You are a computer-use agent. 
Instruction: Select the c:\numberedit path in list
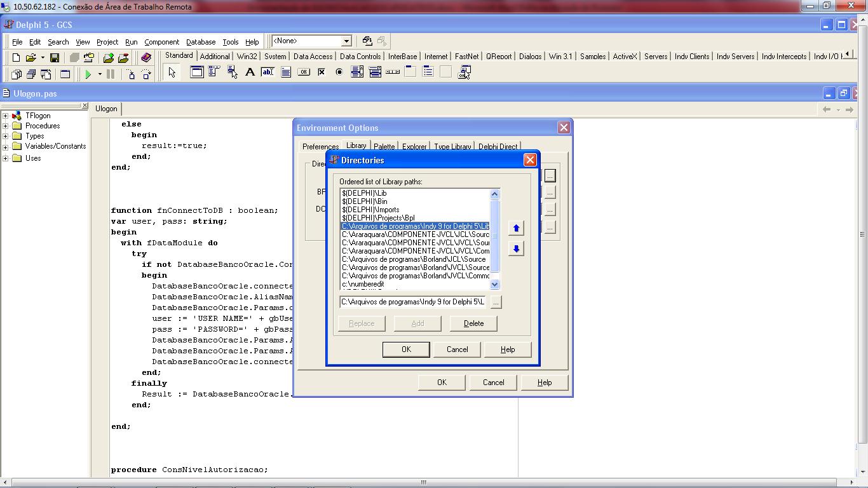(x=363, y=284)
